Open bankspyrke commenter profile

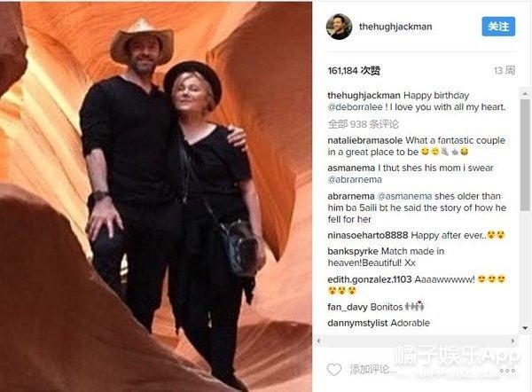[x=353, y=251]
